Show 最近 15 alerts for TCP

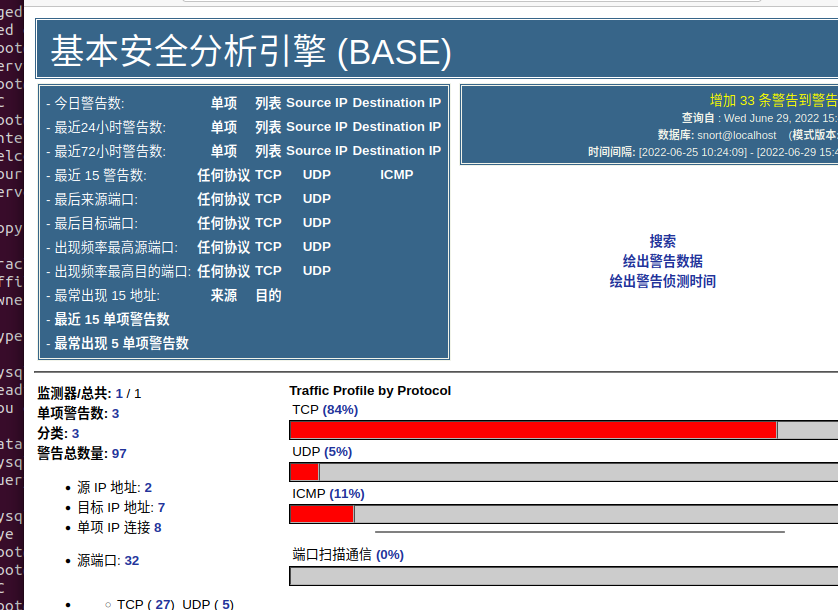click(268, 175)
